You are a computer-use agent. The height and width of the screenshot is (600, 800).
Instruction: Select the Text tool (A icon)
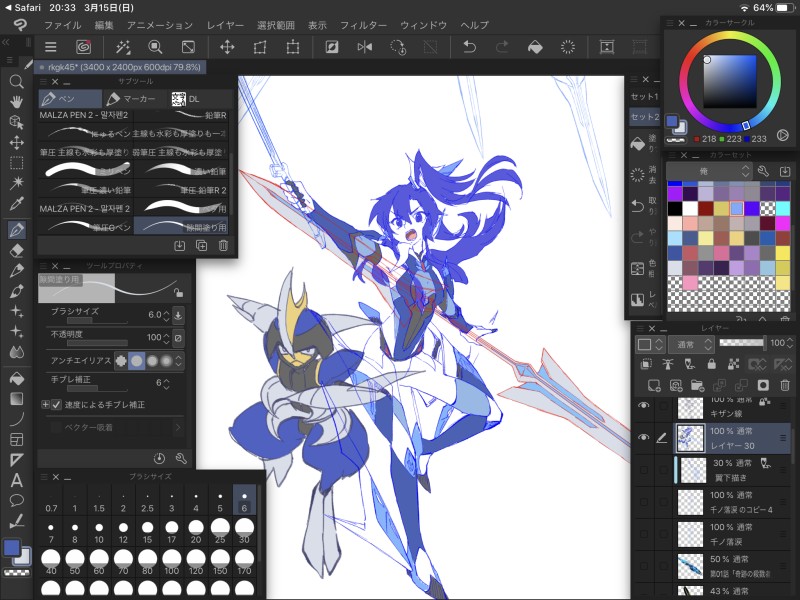pyautogui.click(x=16, y=480)
